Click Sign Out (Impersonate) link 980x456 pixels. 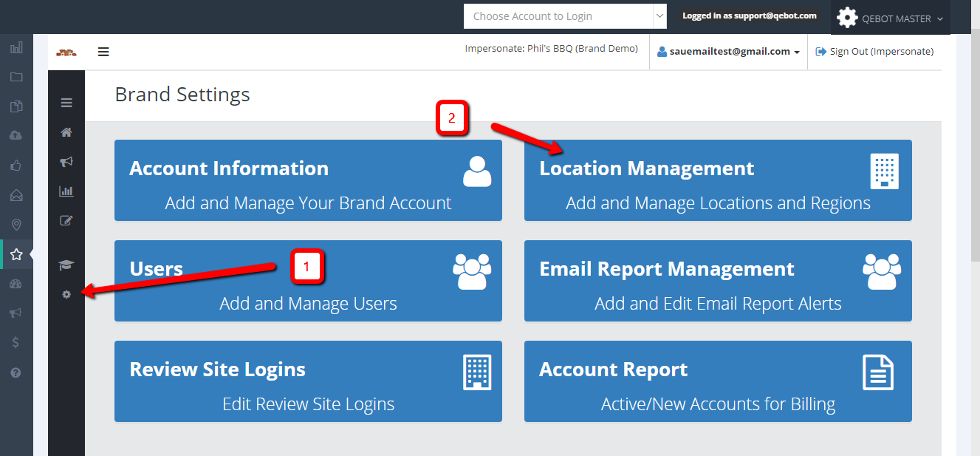coord(874,52)
